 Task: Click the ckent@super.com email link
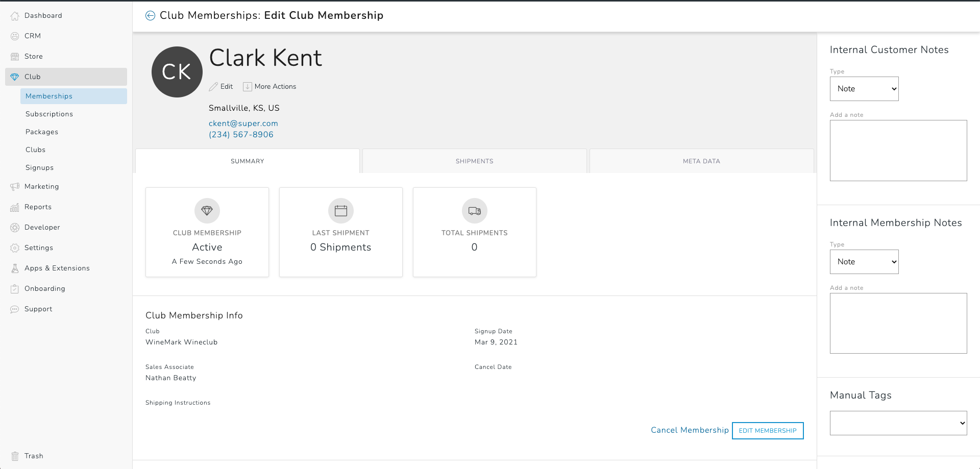click(243, 124)
